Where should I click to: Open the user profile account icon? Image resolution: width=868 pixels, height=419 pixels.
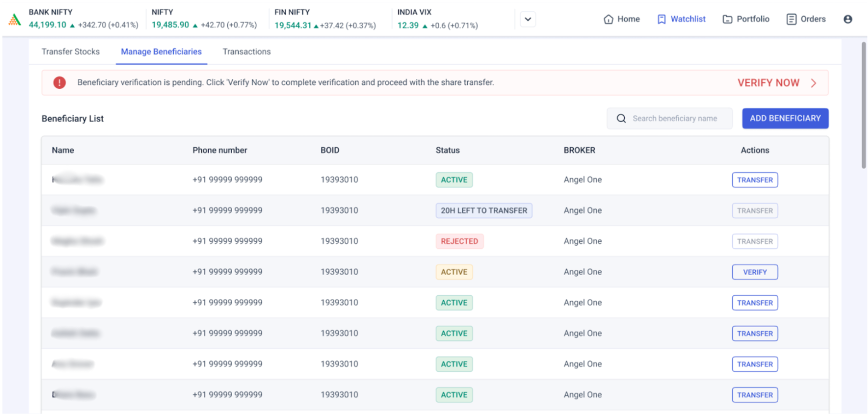847,19
